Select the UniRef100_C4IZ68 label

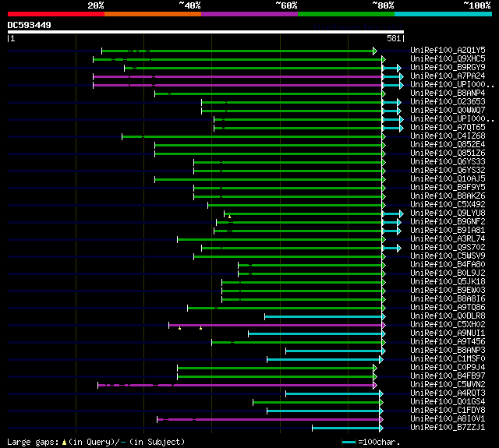coord(448,136)
